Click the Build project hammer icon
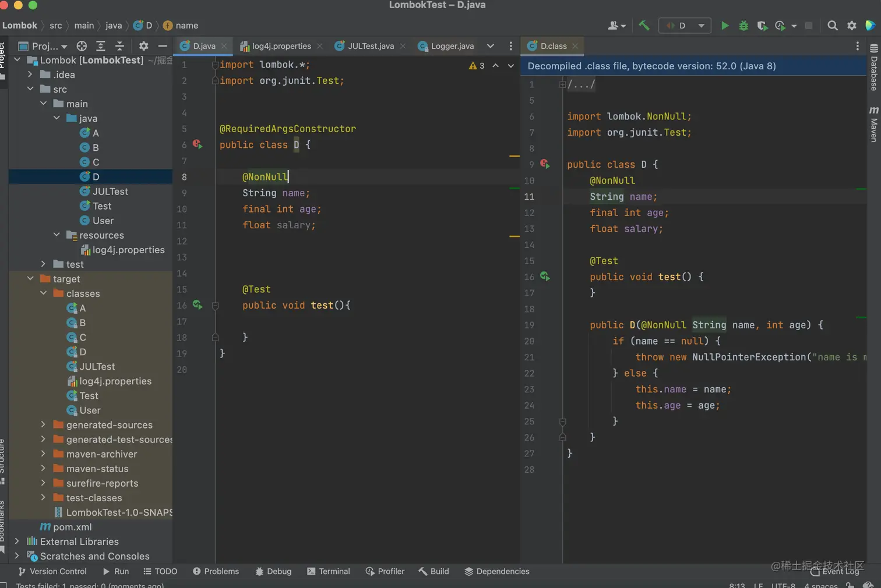This screenshot has height=588, width=881. point(644,26)
